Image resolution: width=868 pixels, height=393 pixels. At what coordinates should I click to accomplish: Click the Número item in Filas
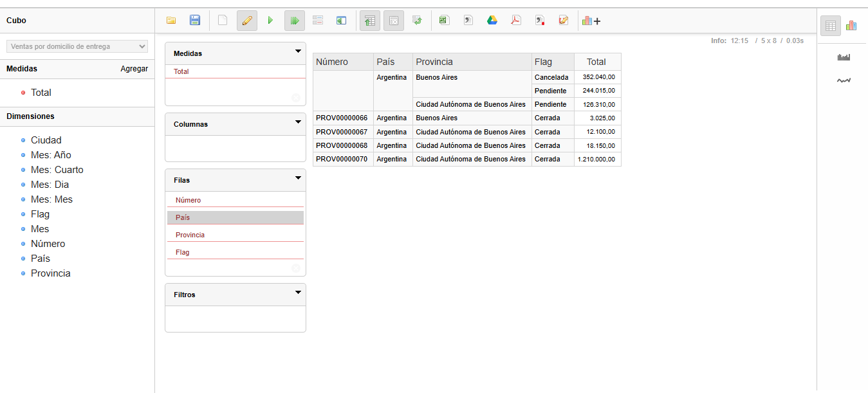pos(235,200)
